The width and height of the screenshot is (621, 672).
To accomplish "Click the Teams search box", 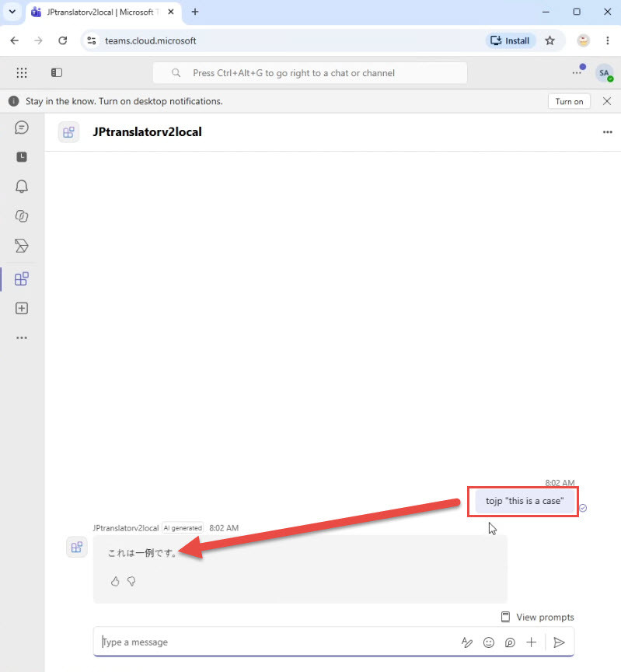I will tap(309, 73).
